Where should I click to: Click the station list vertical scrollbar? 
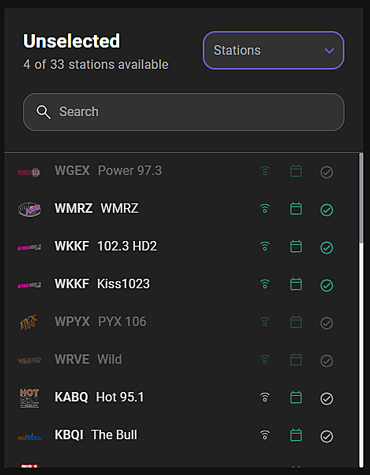point(361,310)
